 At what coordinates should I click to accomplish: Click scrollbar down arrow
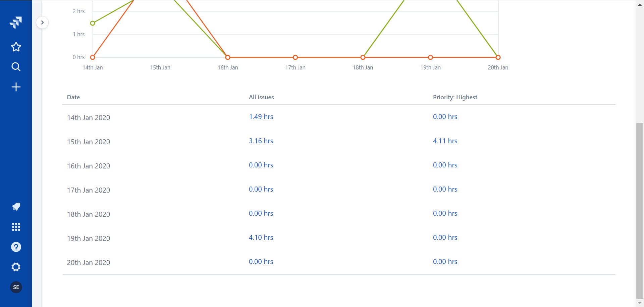pos(640,303)
